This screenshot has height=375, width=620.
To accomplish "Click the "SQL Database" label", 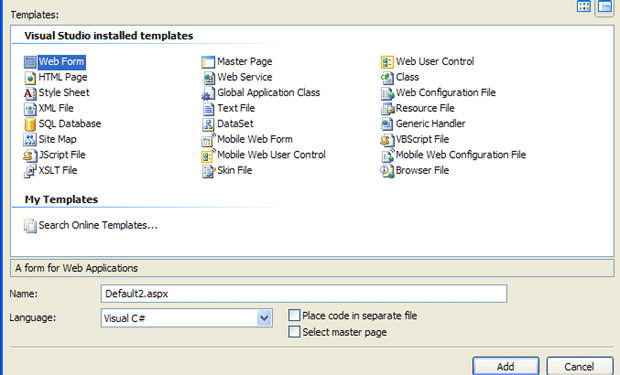I will click(x=70, y=124).
